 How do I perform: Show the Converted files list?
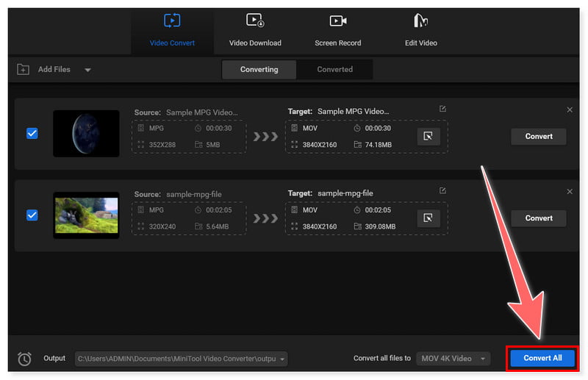click(334, 70)
